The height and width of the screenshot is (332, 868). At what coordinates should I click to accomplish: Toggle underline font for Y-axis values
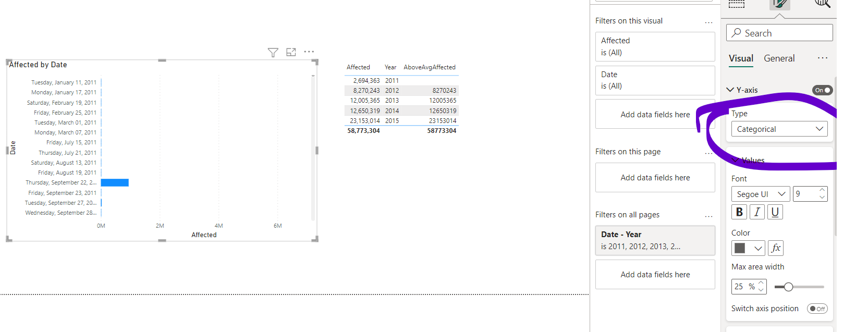775,212
